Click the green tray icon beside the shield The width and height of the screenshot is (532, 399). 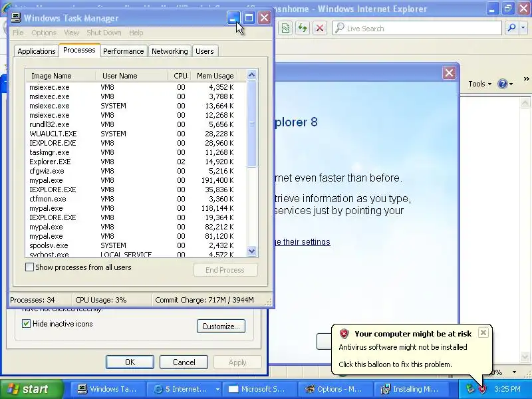470,389
